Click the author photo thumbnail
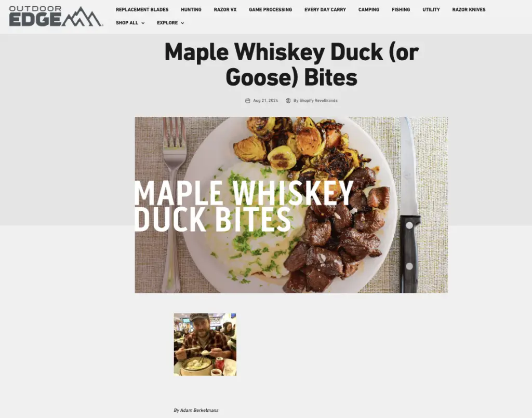The image size is (532, 418). point(205,344)
